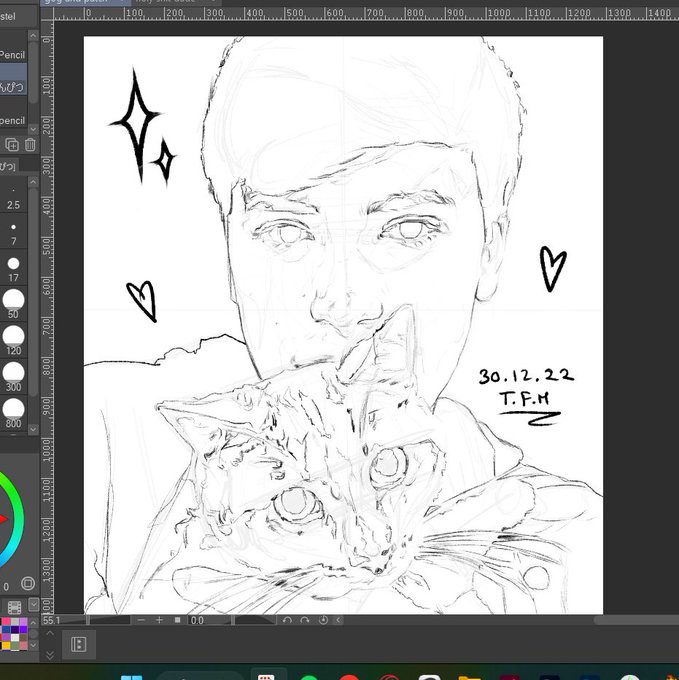The height and width of the screenshot is (680, 679).
Task: Click the vertical ruler beside canvas
Action: (x=47, y=317)
